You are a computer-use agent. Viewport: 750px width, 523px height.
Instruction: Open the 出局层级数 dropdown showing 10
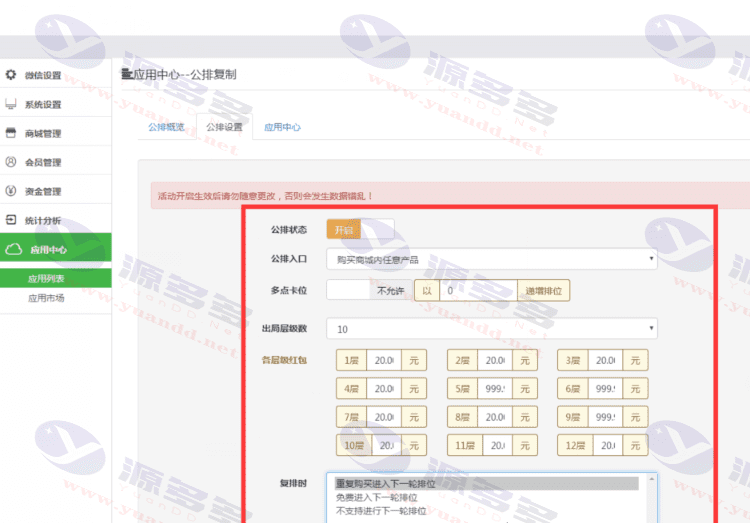click(492, 329)
